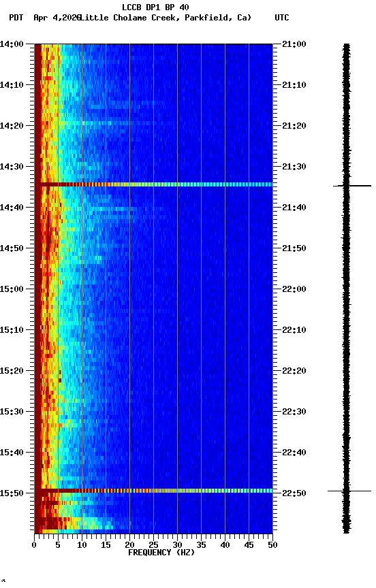Click the '20' frequency axis label
Screen dimensions: 376x588
click(129, 545)
